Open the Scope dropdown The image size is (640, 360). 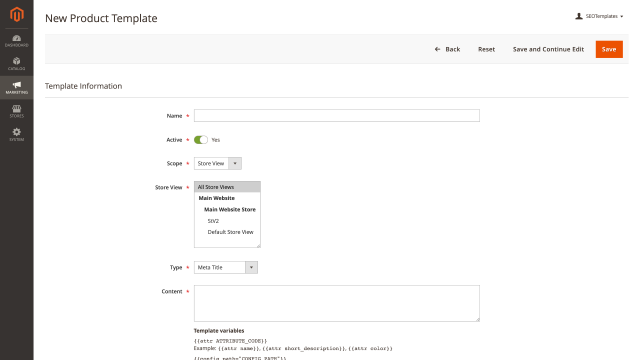click(x=218, y=163)
